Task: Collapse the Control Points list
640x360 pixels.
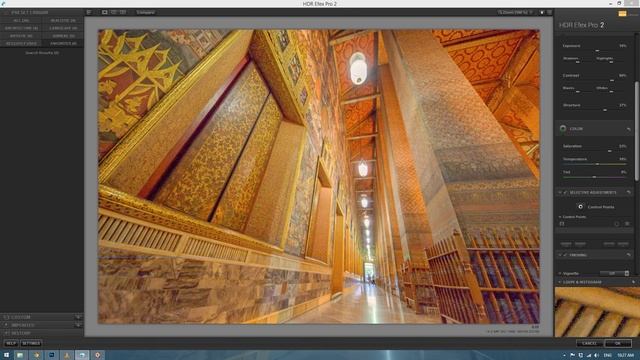Action: pos(560,217)
